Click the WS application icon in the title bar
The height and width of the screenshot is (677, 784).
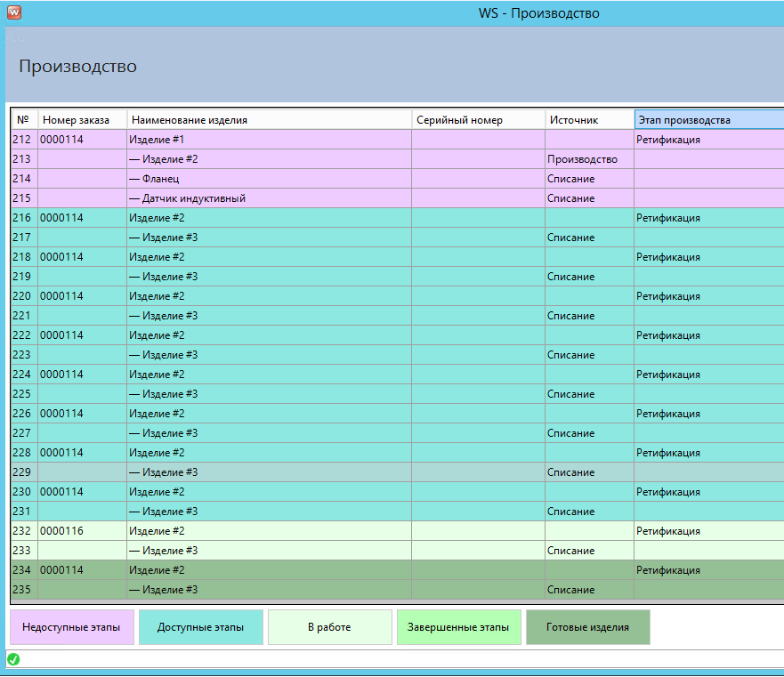(14, 12)
